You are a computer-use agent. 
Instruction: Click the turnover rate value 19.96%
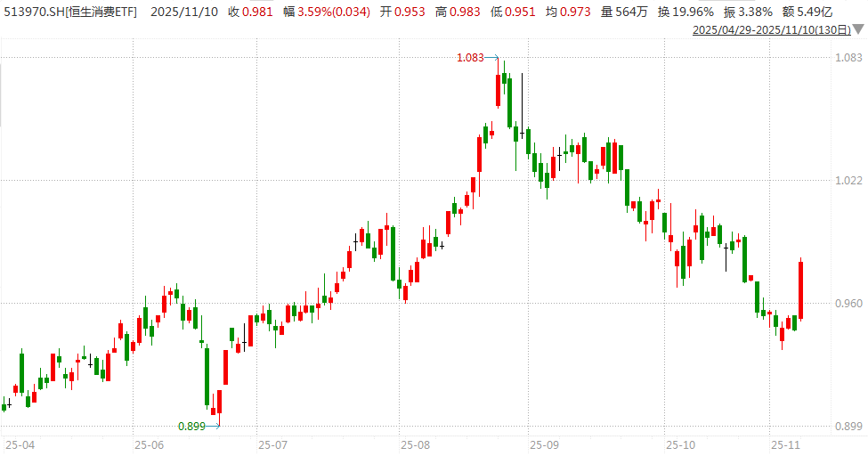tap(693, 12)
